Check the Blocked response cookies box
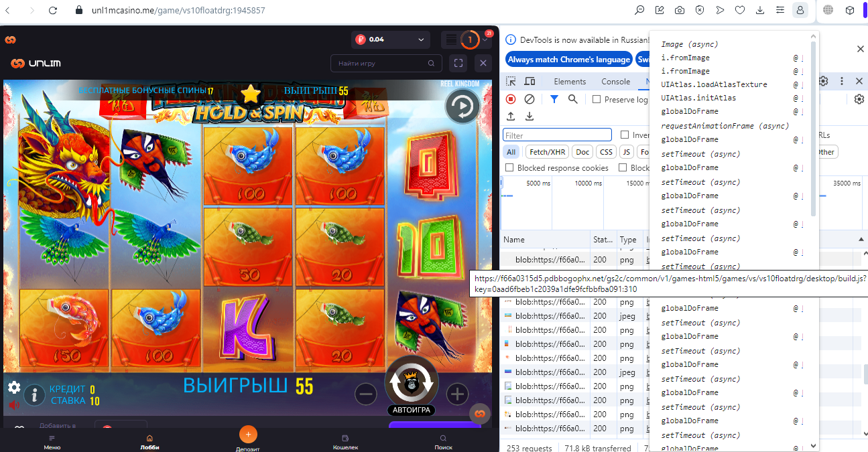868x452 pixels. coord(510,168)
